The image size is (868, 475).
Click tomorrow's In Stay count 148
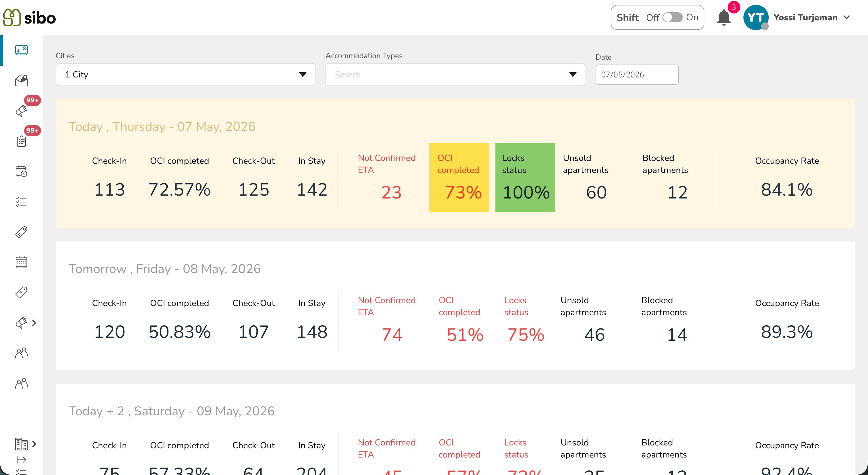312,332
